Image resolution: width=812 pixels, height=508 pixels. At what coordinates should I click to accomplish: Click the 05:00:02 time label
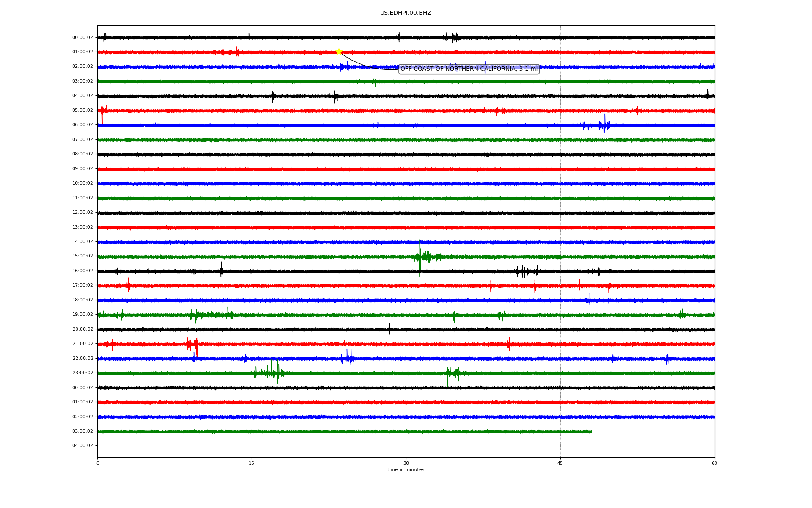click(x=82, y=110)
